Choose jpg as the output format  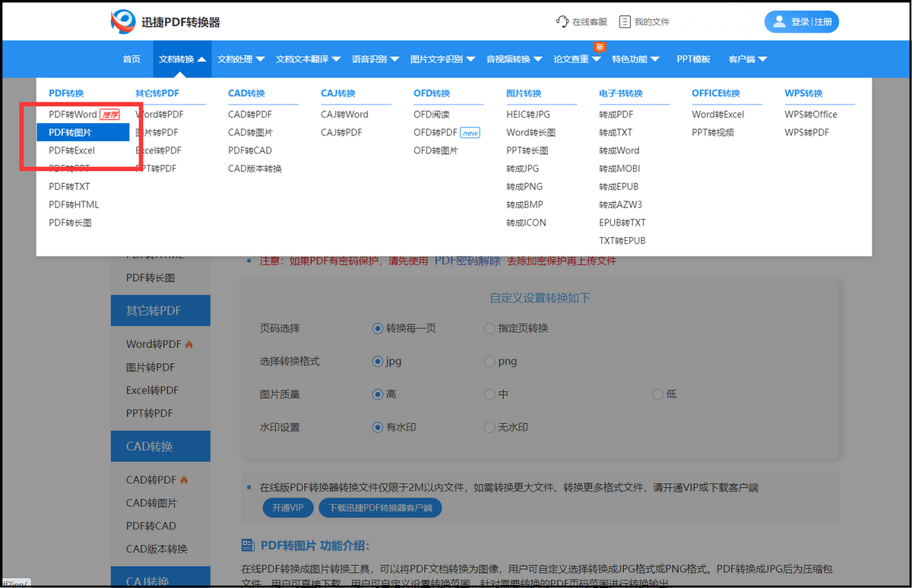pos(378,362)
